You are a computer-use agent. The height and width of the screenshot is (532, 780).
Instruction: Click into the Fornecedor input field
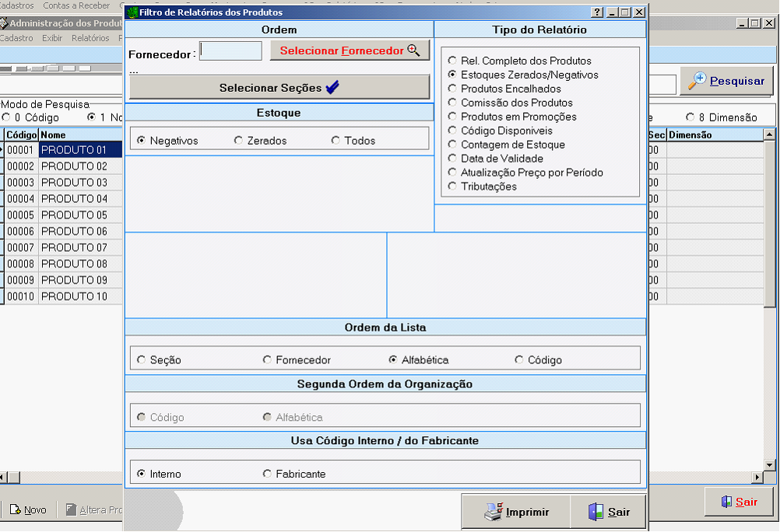coord(231,51)
